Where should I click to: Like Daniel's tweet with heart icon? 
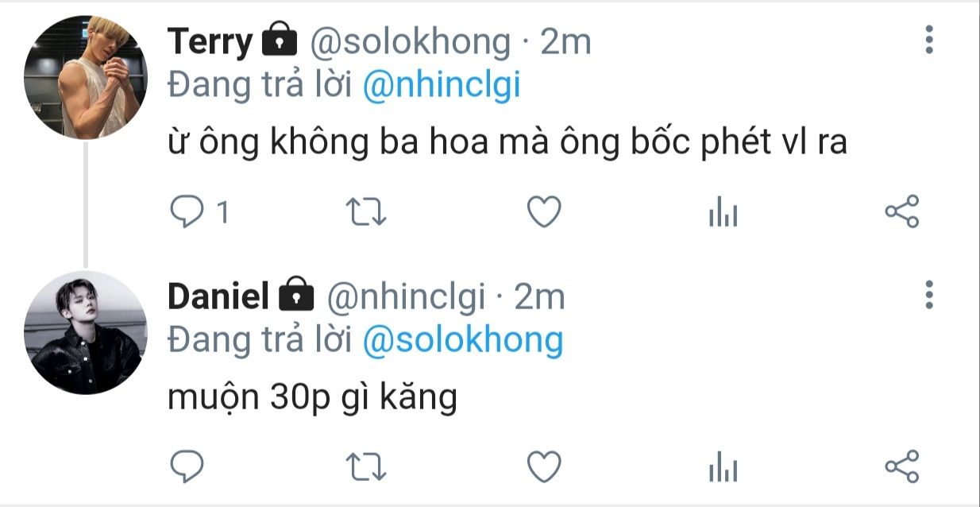[x=545, y=467]
